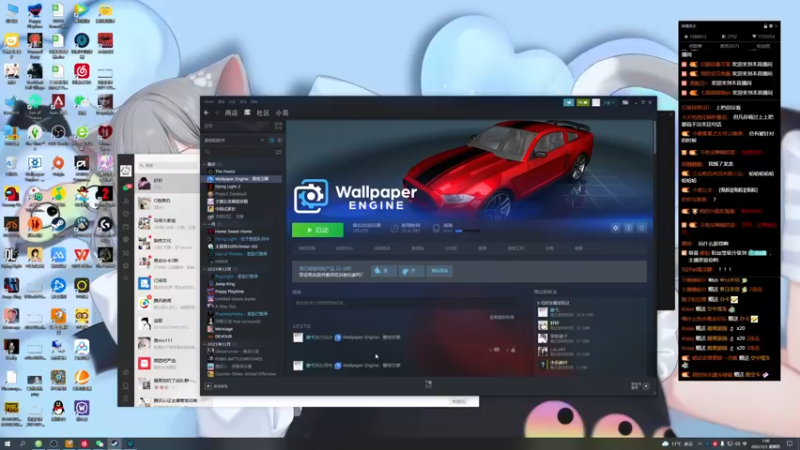
Task: Open Steam notifications green icon in title bar
Action: (x=583, y=103)
